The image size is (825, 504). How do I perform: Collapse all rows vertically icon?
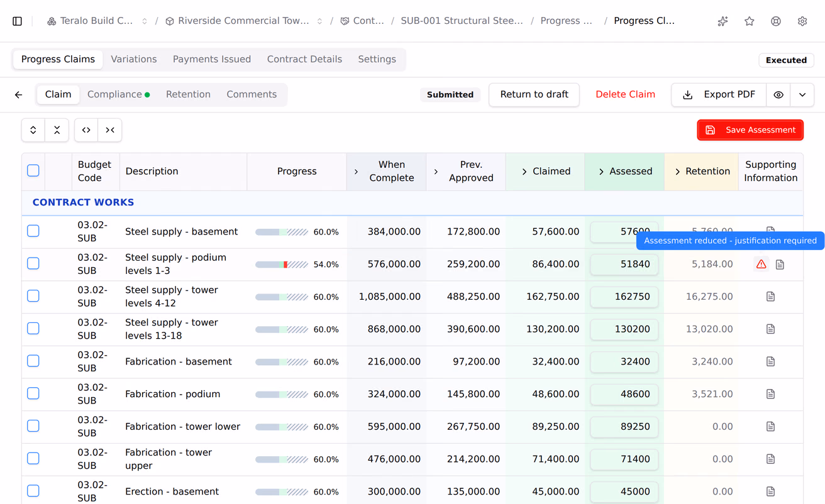pyautogui.click(x=57, y=130)
